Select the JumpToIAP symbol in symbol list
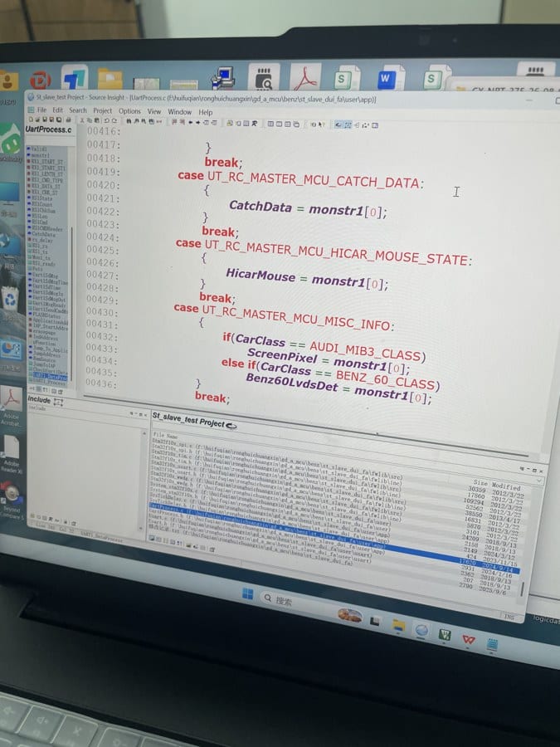The image size is (560, 747). pyautogui.click(x=44, y=365)
